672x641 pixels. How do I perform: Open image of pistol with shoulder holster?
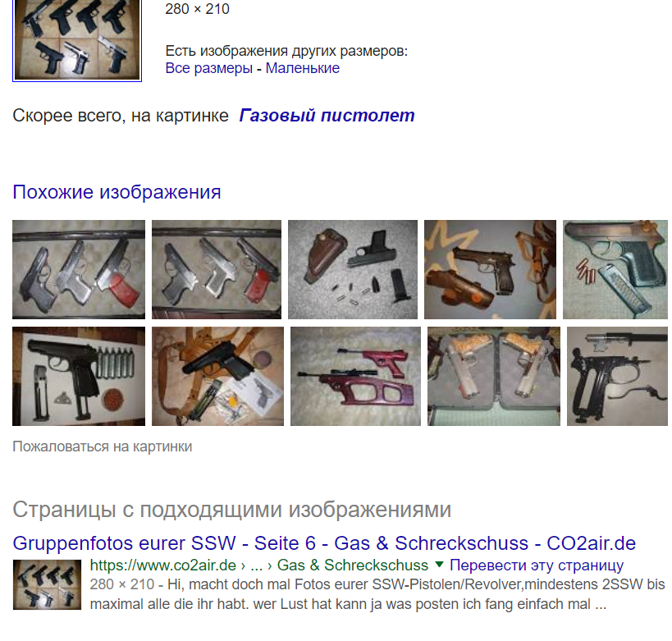[x=217, y=377]
